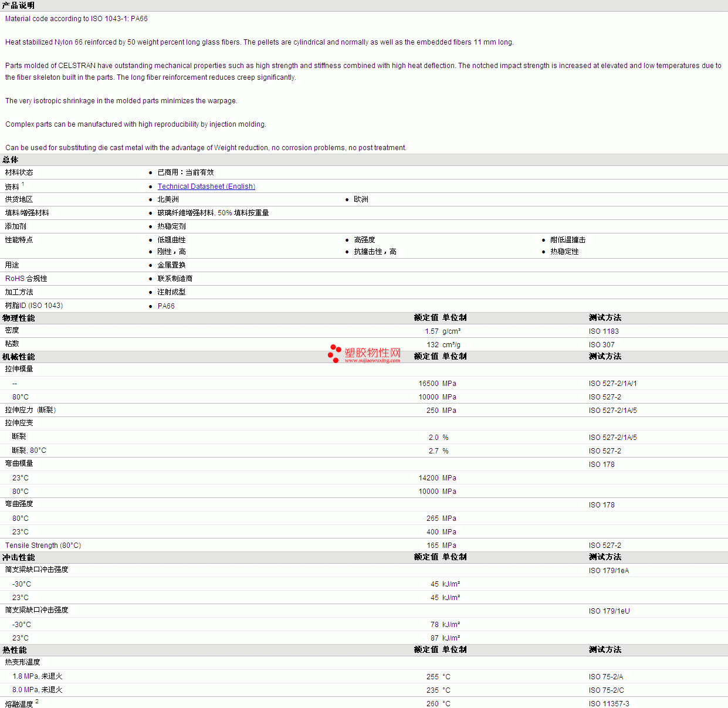Screen dimensions: 728x708
Task: Select the '拉伸应变' row label
Action: 19,423
